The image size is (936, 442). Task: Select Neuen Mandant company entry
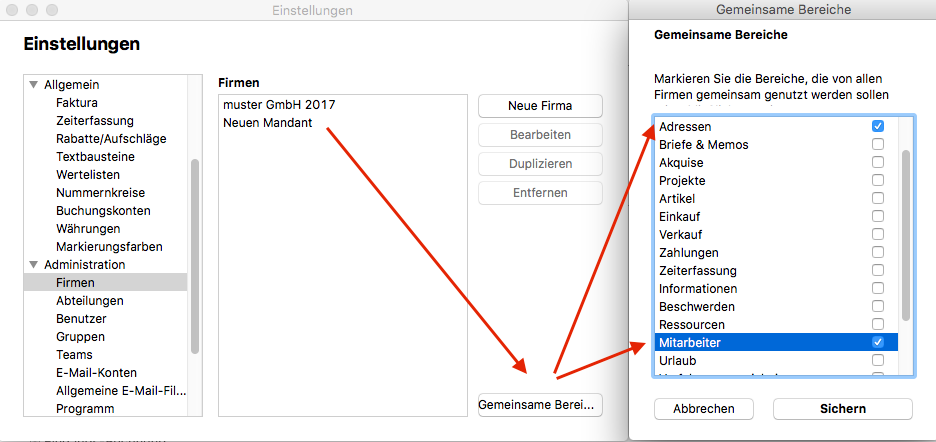point(268,123)
